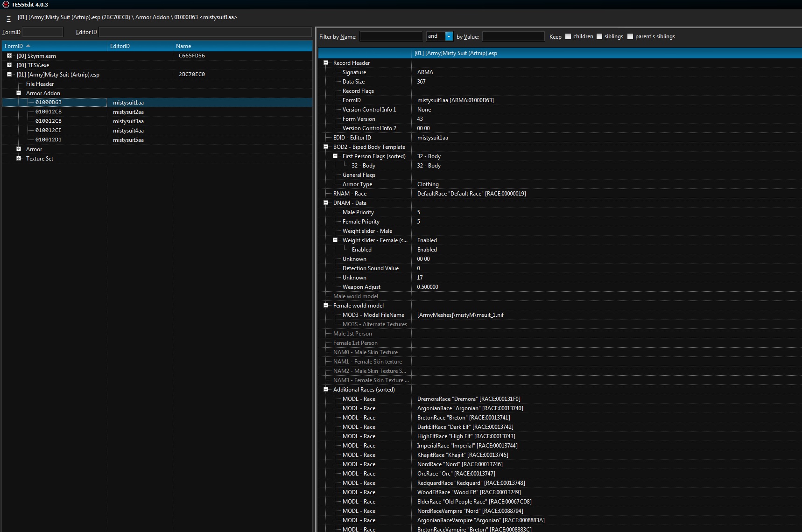Expand the Armor group
Screen dimensions: 802x532
tap(19, 149)
